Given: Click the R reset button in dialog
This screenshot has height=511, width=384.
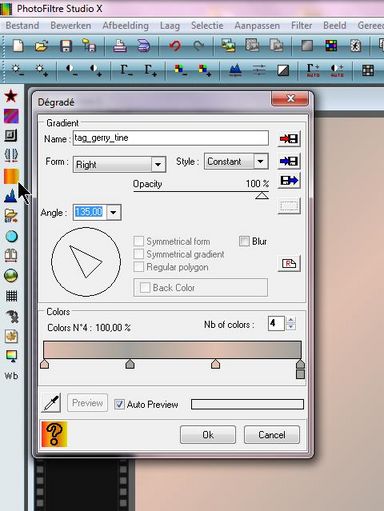Looking at the screenshot, I should point(289,264).
